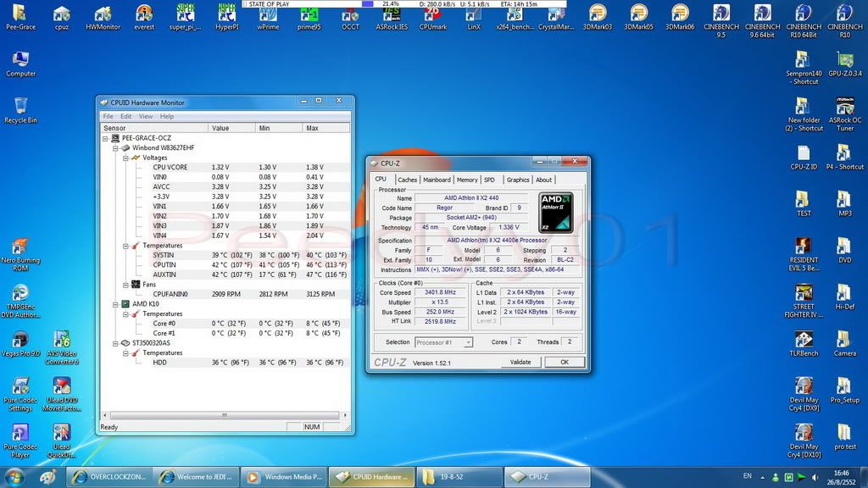
Task: Select the HDD temperature row
Action: (x=225, y=363)
